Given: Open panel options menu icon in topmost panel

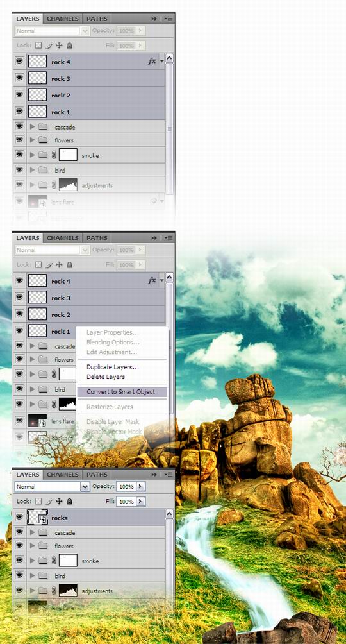Looking at the screenshot, I should pyautogui.click(x=169, y=19).
